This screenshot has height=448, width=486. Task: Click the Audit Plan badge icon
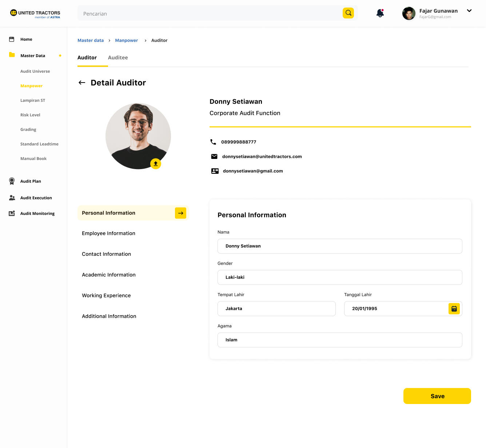[12, 181]
